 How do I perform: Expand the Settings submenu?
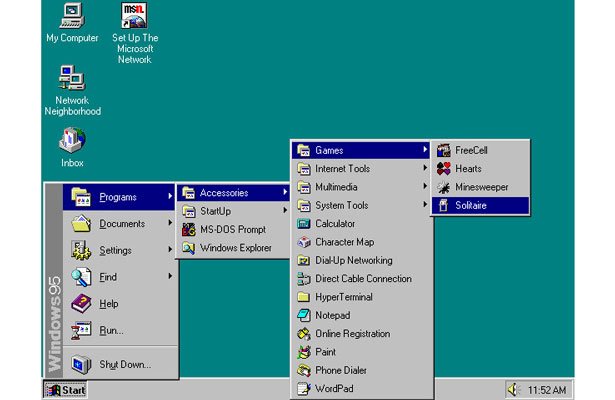click(x=115, y=251)
